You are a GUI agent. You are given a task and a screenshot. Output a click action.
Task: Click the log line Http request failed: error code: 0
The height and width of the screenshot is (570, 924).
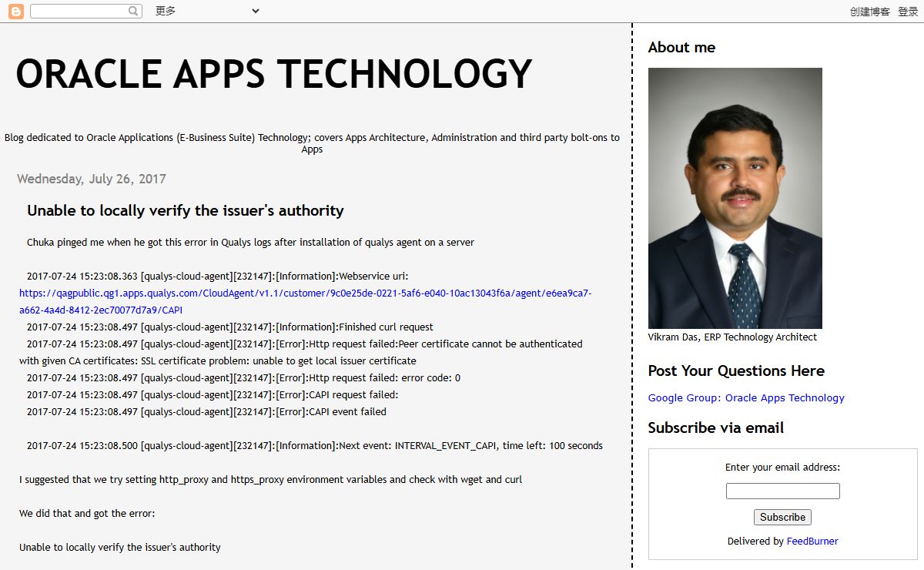tap(243, 378)
